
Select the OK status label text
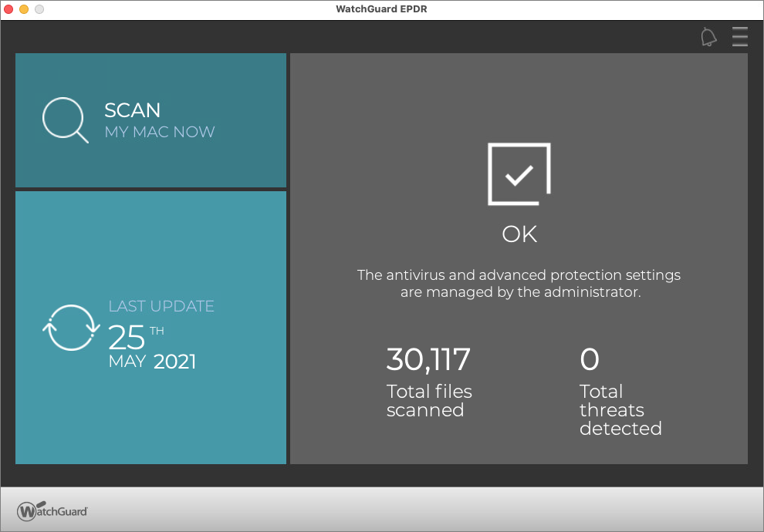point(518,234)
